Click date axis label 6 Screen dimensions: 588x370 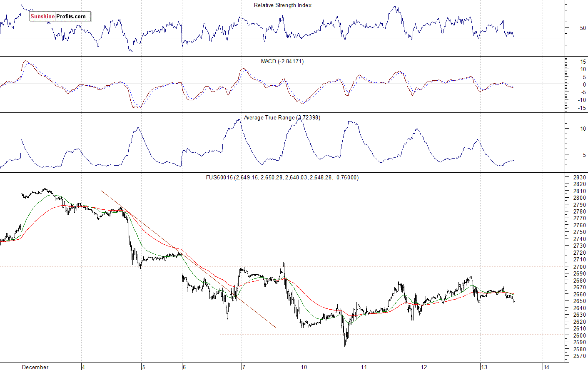pyautogui.click(x=184, y=367)
